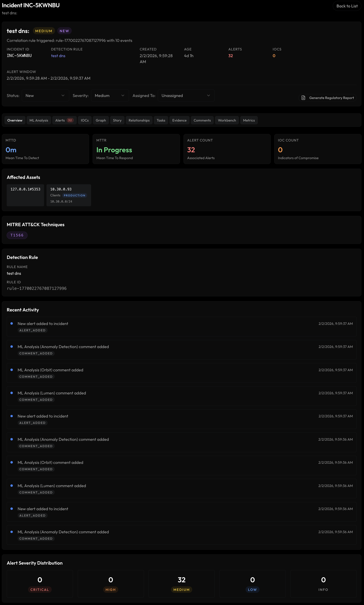This screenshot has height=605, width=364.
Task: Open the Assigned To dropdown
Action: click(186, 95)
